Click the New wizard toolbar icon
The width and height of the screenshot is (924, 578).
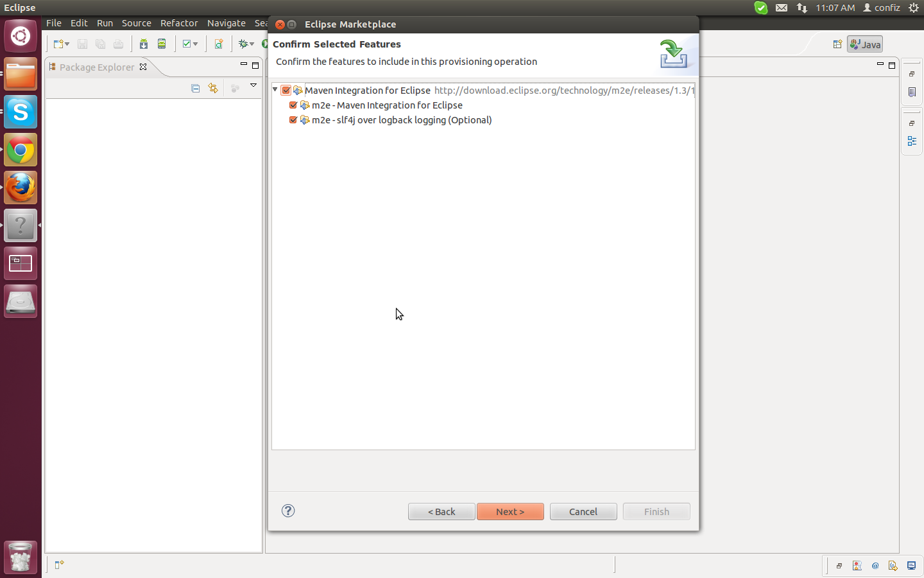coord(58,44)
